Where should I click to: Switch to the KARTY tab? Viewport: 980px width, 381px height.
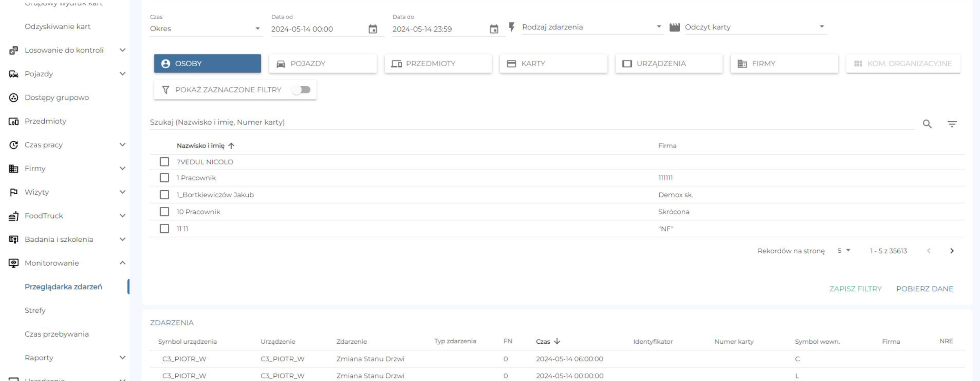click(x=554, y=64)
